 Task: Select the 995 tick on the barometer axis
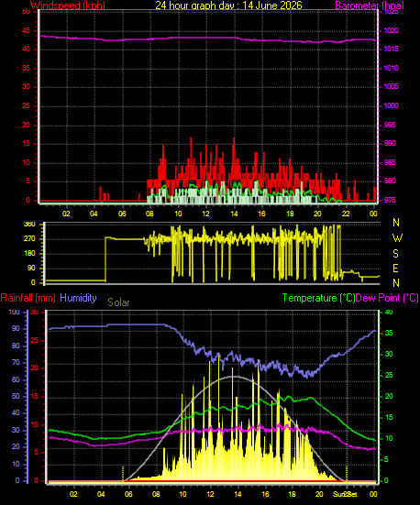pos(390,125)
